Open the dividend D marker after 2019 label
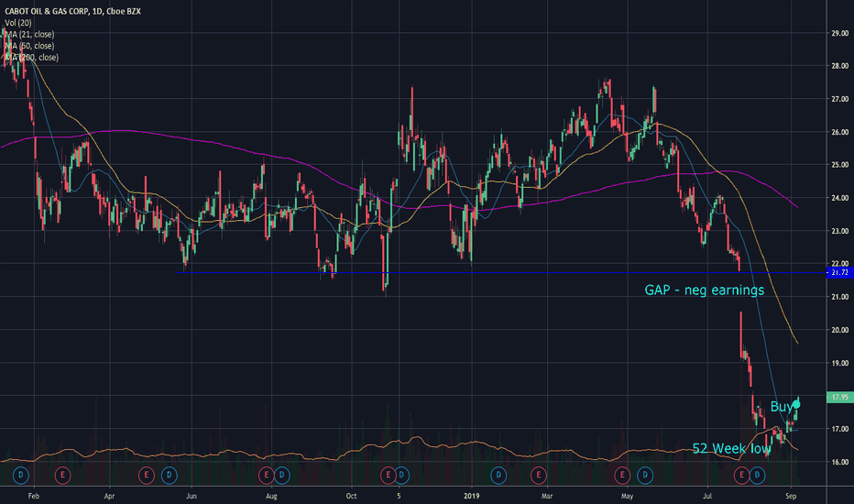Screen dimensions: 854x504 (498, 475)
